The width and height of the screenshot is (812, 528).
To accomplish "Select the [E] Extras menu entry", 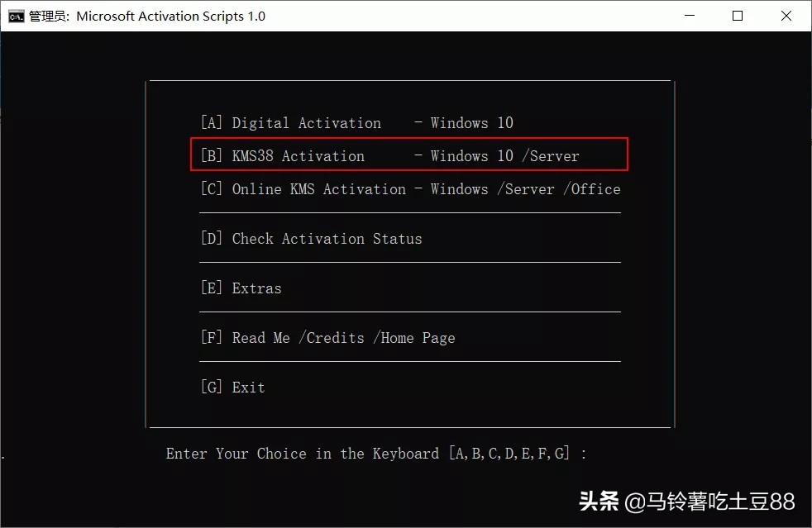I will 240,288.
